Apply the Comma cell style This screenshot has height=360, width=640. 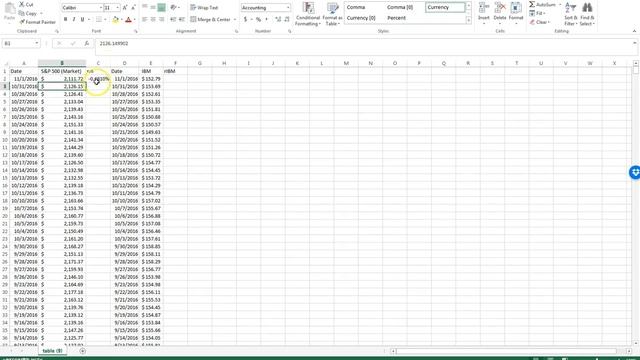[x=356, y=7]
